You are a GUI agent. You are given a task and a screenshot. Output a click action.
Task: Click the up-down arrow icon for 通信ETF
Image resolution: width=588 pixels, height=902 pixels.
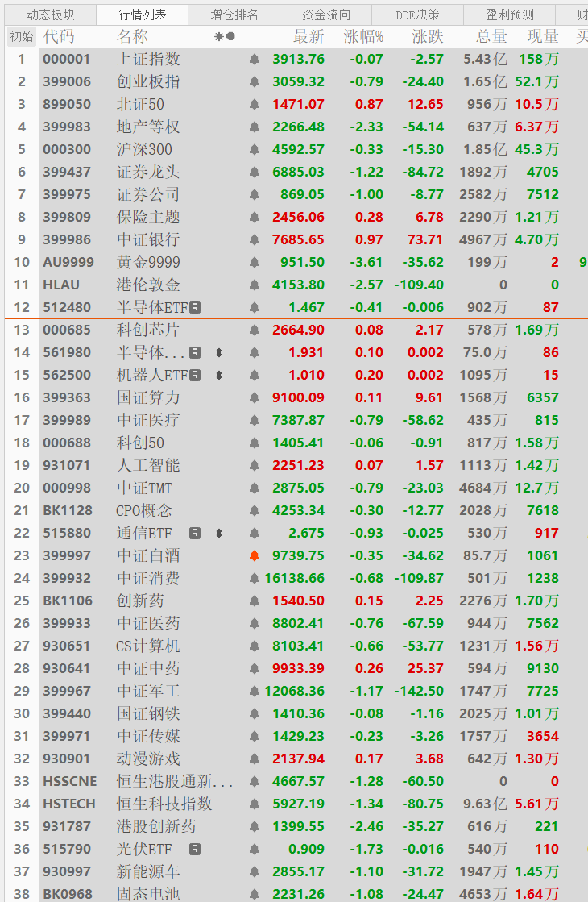click(x=219, y=534)
